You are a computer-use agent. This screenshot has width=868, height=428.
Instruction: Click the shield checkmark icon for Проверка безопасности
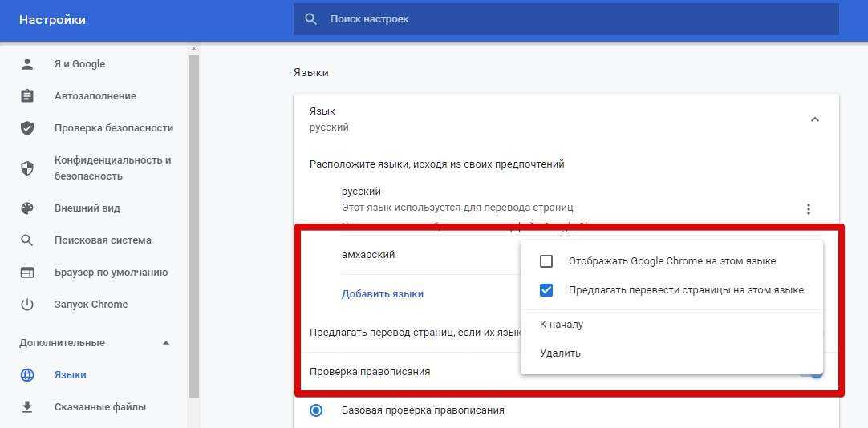[26, 128]
